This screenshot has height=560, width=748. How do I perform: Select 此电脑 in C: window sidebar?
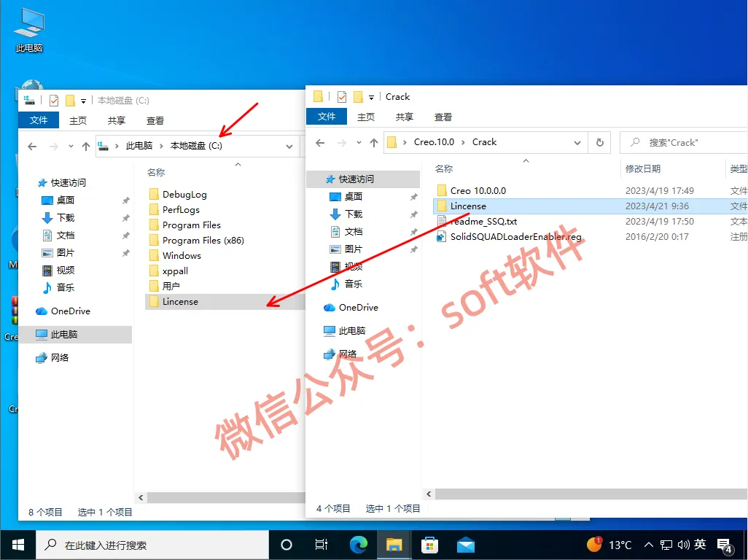77,335
